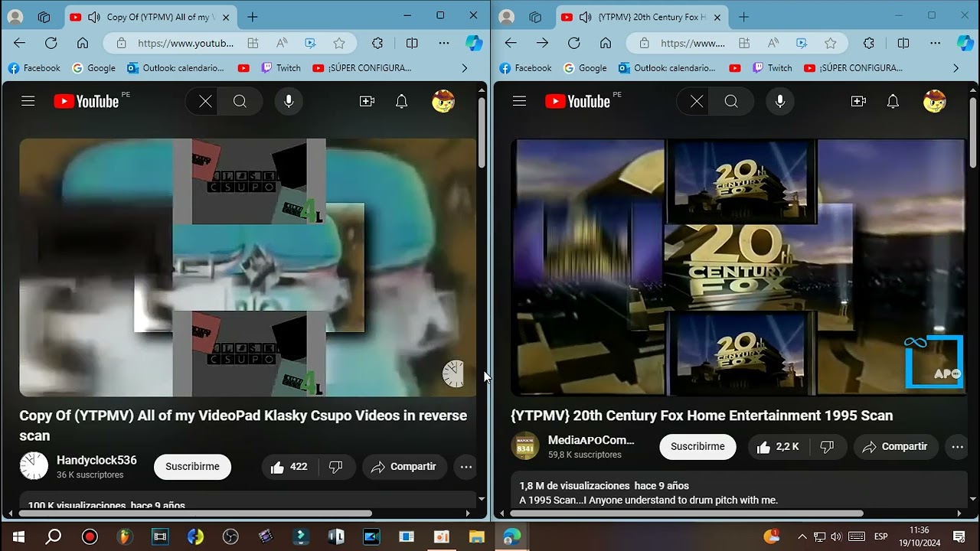980x551 pixels.
Task: Start voice search microphone in left window
Action: 289,101
